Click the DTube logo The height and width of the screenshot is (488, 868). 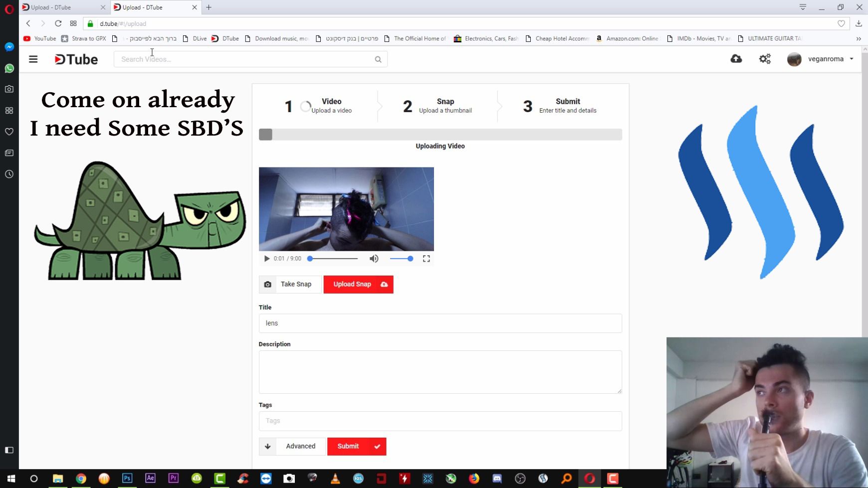point(76,59)
